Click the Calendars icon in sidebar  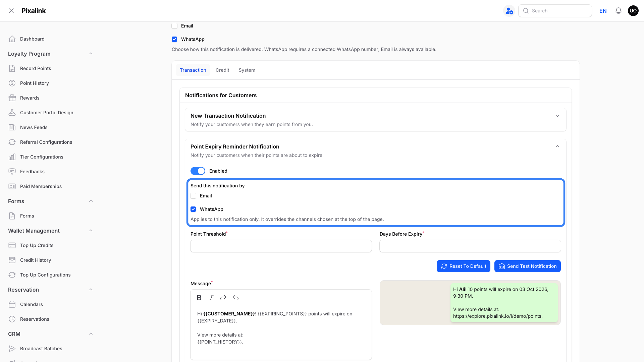click(12, 304)
